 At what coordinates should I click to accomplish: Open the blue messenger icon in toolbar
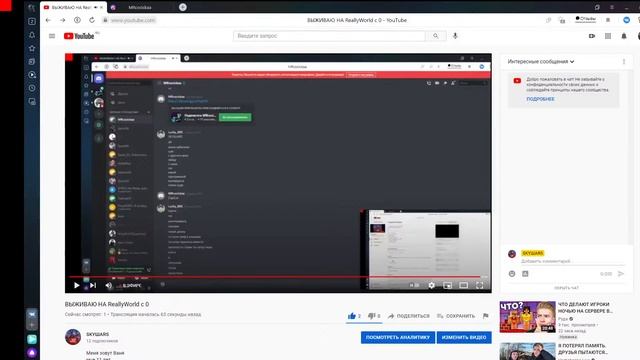(x=626, y=20)
